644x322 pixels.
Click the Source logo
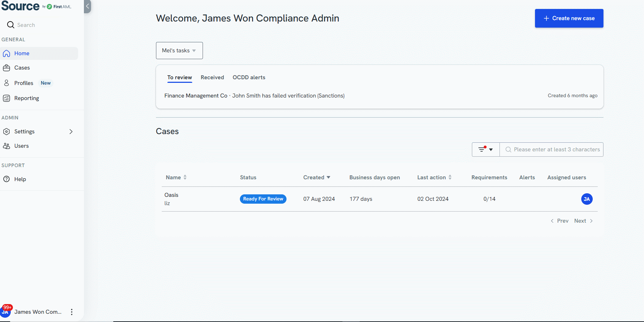[x=20, y=6]
